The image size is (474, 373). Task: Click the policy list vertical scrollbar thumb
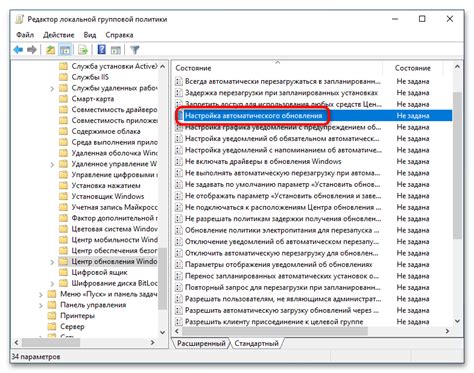pos(457,165)
